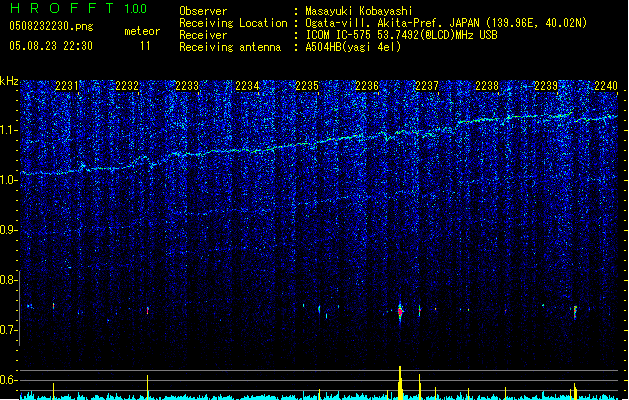
Task: Select the Ogata-vill. Akita-Pref. JAPAN location text
Action: click(x=446, y=23)
